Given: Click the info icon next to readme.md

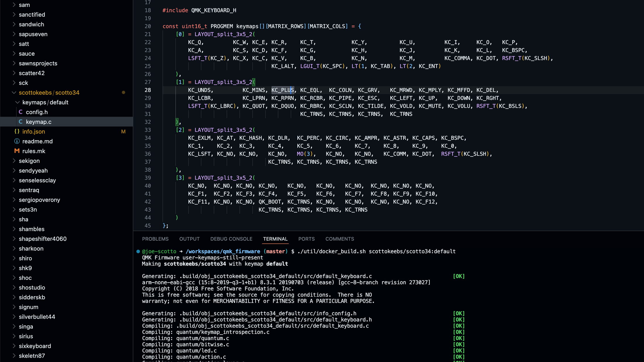Looking at the screenshot, I should (17, 141).
